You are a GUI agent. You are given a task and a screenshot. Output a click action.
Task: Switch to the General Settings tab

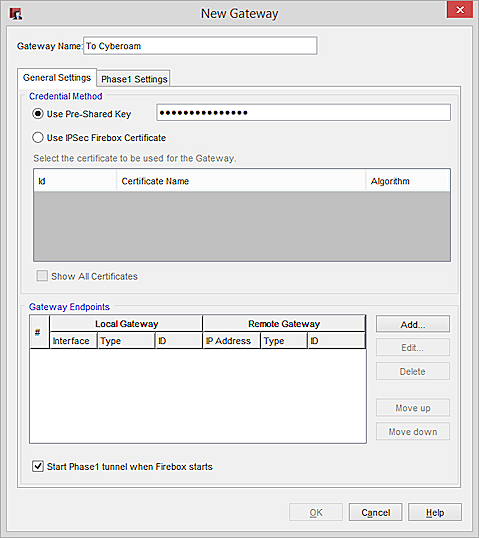57,78
